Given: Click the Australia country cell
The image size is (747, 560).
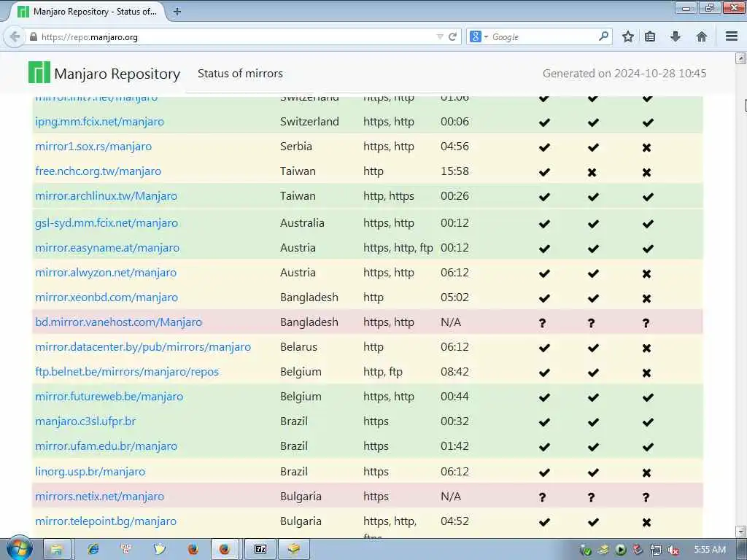Looking at the screenshot, I should pyautogui.click(x=302, y=223).
